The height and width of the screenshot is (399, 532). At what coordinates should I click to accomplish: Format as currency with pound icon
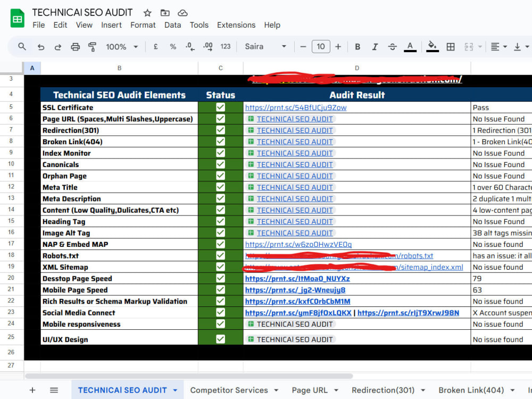(x=155, y=47)
